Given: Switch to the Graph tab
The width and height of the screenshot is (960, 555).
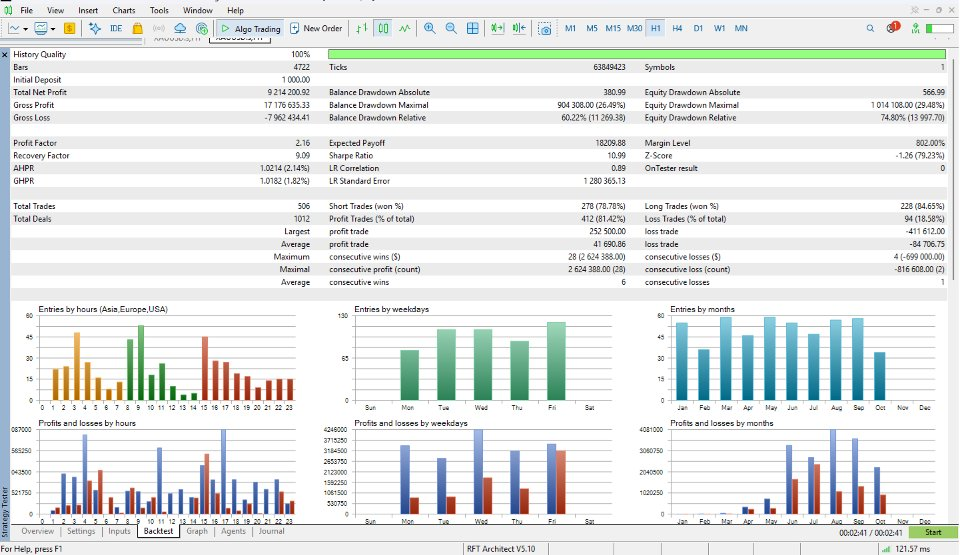Looking at the screenshot, I should tap(197, 531).
